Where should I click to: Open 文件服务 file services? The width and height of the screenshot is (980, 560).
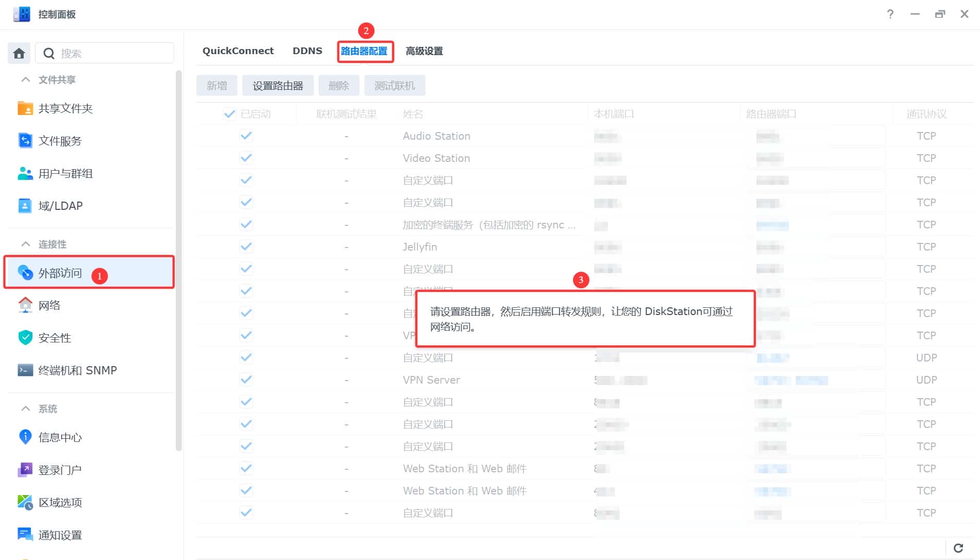coord(60,141)
